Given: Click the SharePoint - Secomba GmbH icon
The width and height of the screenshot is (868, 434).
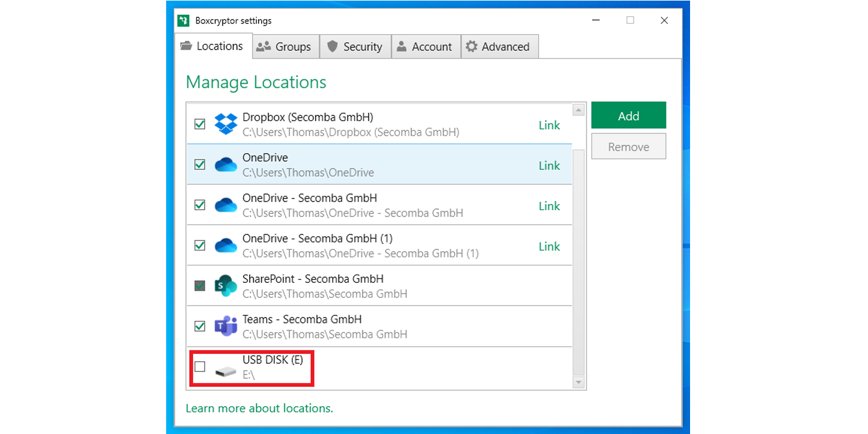Looking at the screenshot, I should point(226,286).
